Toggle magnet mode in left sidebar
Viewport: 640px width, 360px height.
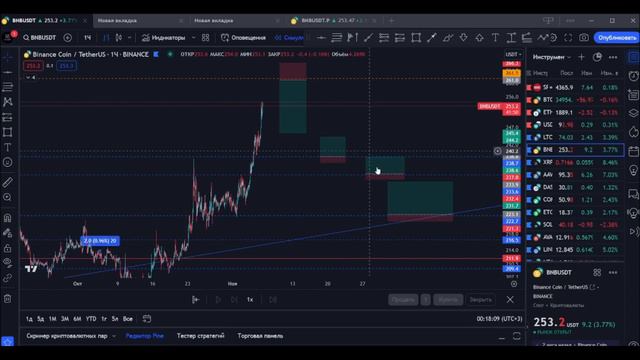pos(7,218)
